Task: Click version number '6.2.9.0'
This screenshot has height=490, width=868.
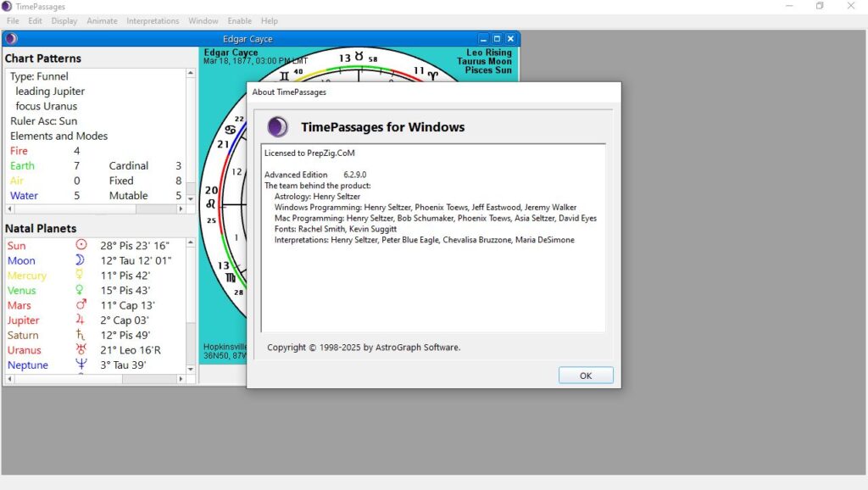Action: point(355,175)
